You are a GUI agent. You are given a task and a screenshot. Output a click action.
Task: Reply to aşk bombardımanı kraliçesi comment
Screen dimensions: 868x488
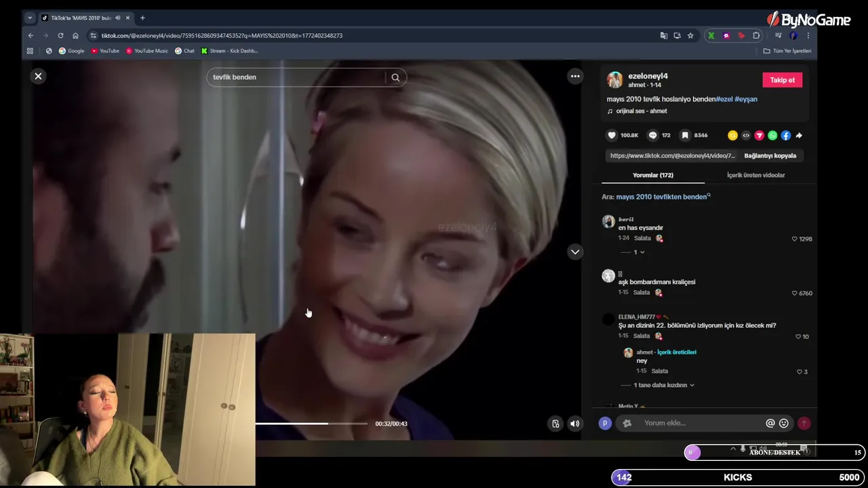(642, 293)
